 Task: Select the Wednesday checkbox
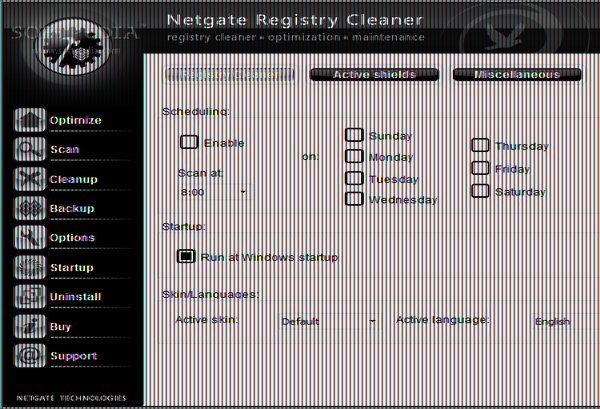click(x=354, y=199)
